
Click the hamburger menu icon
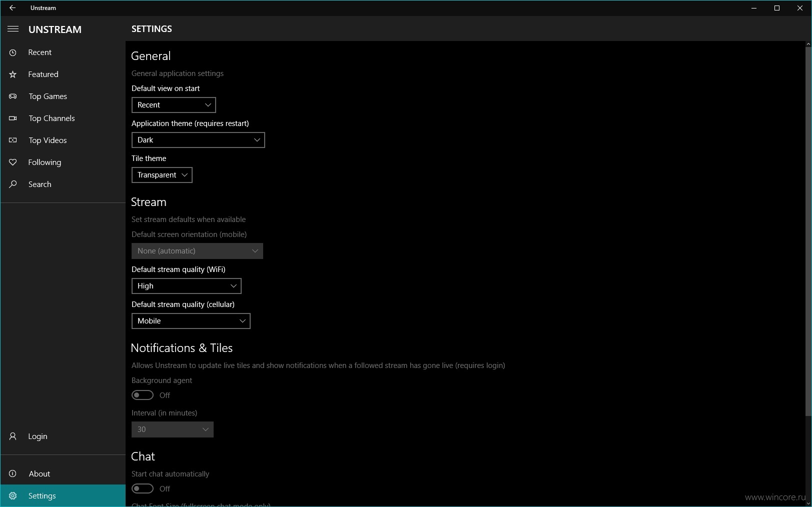13,29
